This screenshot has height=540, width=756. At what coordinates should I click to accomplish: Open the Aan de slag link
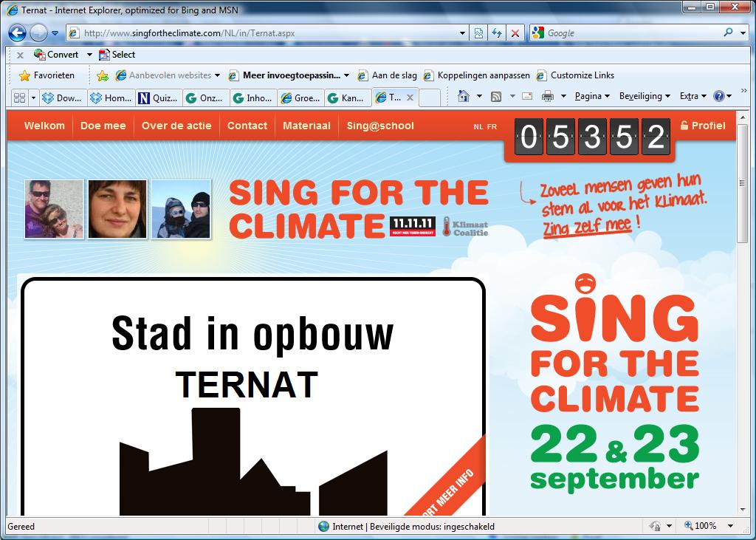387,75
